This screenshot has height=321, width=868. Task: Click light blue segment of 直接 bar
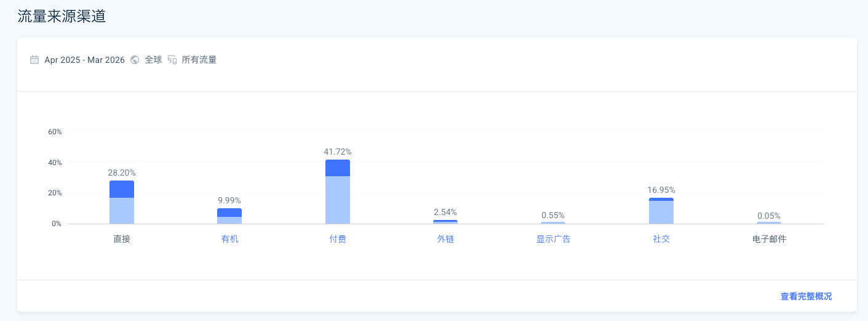click(122, 211)
